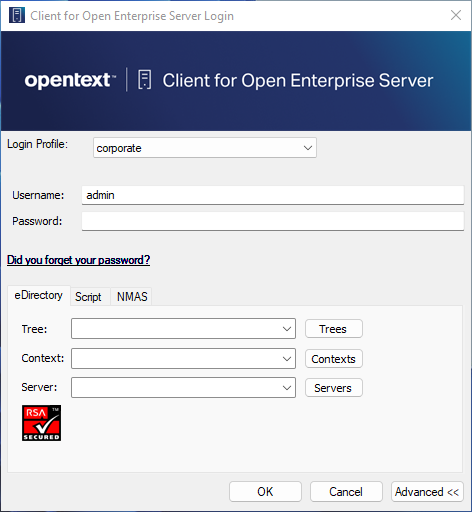Image resolution: width=472 pixels, height=512 pixels.
Task: Open the 'Did you forget your password?' link
Action: tap(78, 260)
